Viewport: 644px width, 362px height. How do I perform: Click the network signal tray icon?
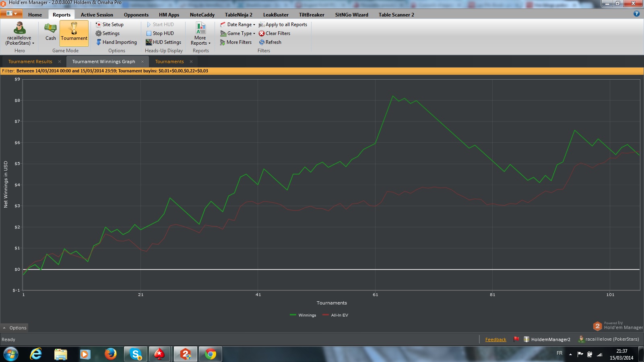[599, 354]
